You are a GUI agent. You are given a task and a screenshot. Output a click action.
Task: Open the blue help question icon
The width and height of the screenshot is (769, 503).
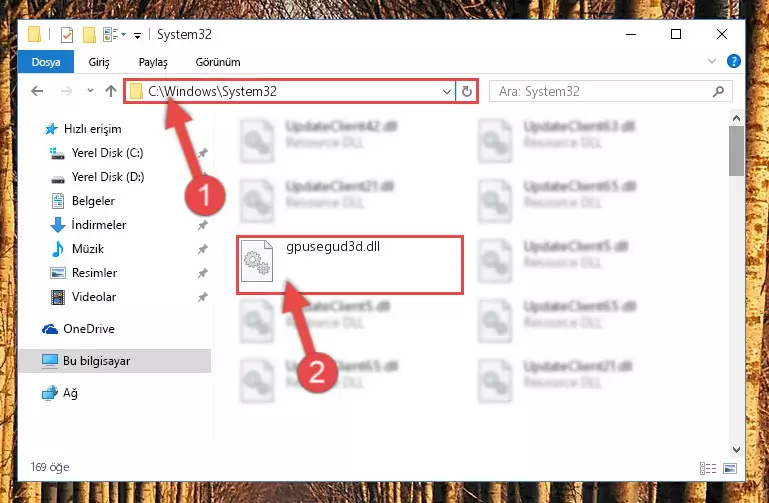click(734, 61)
